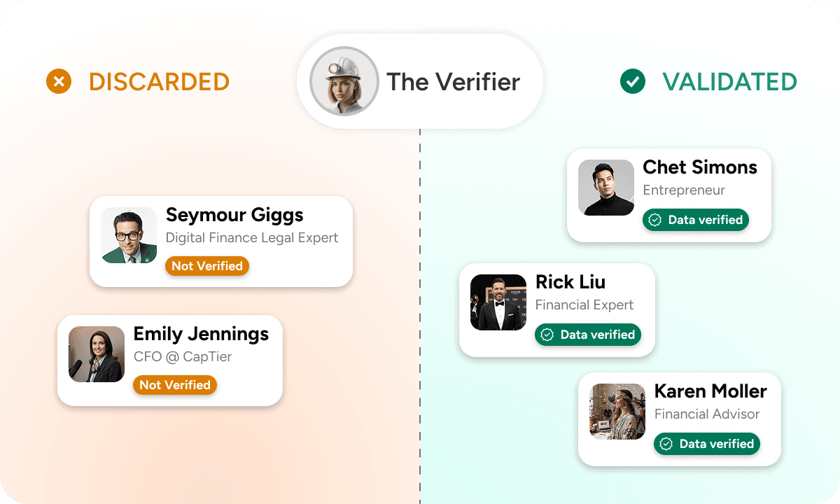Click the check icon in Chet Simons' badge

(x=655, y=220)
